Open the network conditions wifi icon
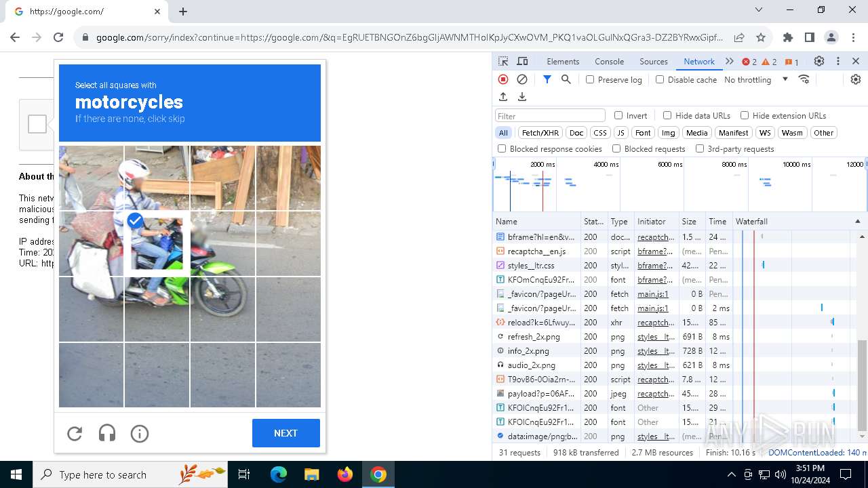The image size is (868, 488). coord(804,79)
